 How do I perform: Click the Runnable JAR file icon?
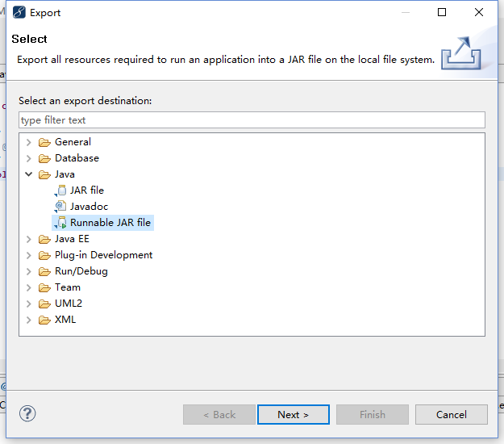coord(60,223)
